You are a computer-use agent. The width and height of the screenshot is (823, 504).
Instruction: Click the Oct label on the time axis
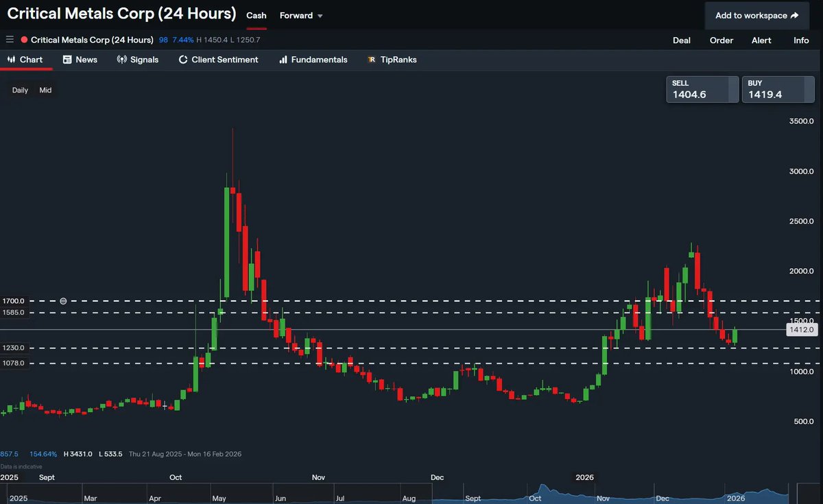pos(176,477)
